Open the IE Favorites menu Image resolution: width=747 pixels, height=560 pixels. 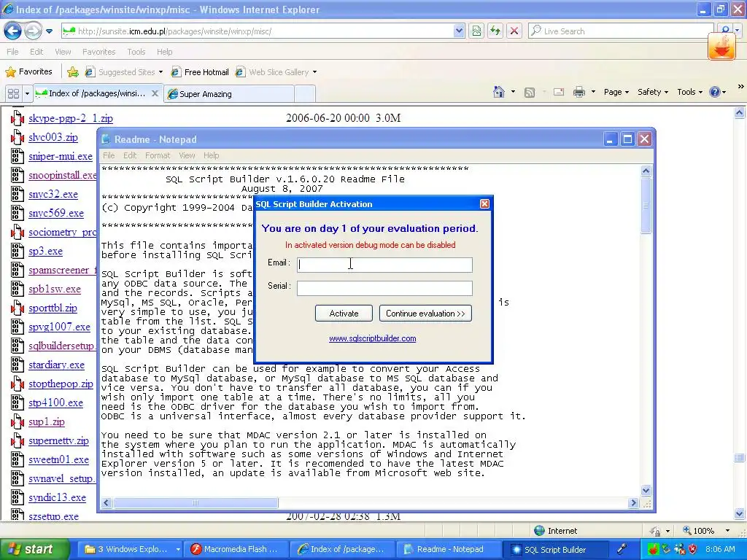[98, 52]
